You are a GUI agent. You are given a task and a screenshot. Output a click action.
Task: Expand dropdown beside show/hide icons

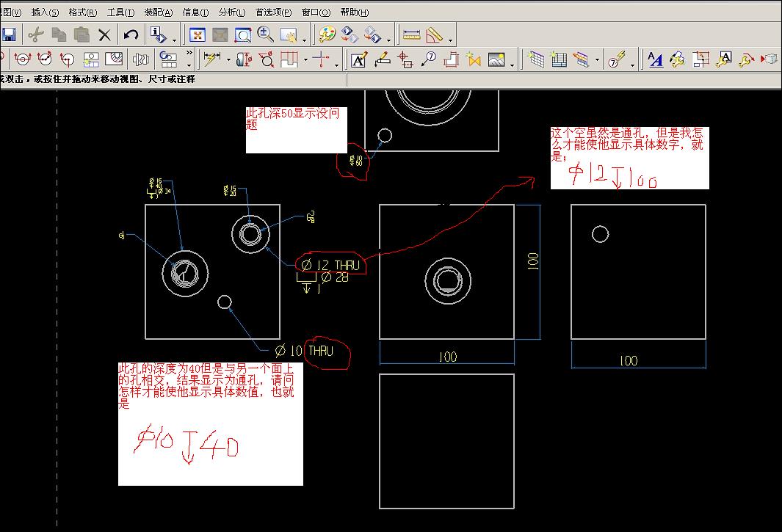(388, 40)
